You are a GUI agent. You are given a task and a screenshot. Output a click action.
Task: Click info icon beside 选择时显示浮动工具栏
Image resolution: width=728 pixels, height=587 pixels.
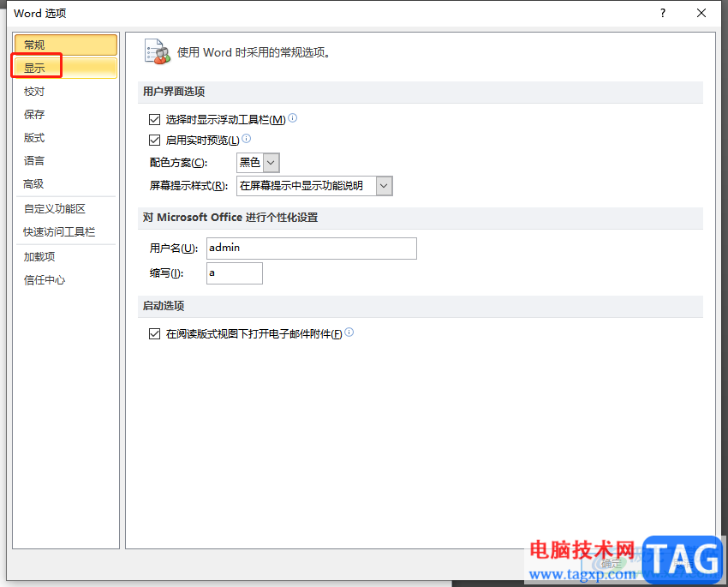pos(293,118)
